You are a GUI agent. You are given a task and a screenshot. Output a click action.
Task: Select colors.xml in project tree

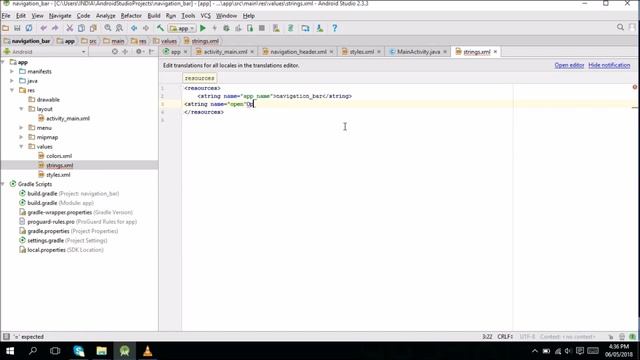[x=59, y=156]
